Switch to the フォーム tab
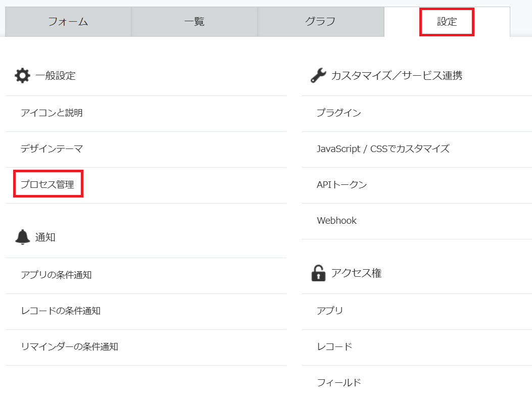 pos(68,22)
